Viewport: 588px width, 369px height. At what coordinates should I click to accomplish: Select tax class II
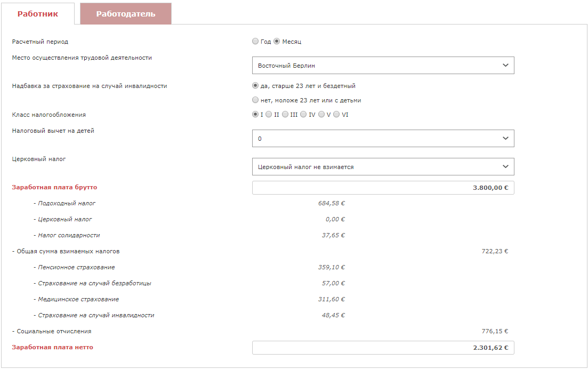pos(269,114)
